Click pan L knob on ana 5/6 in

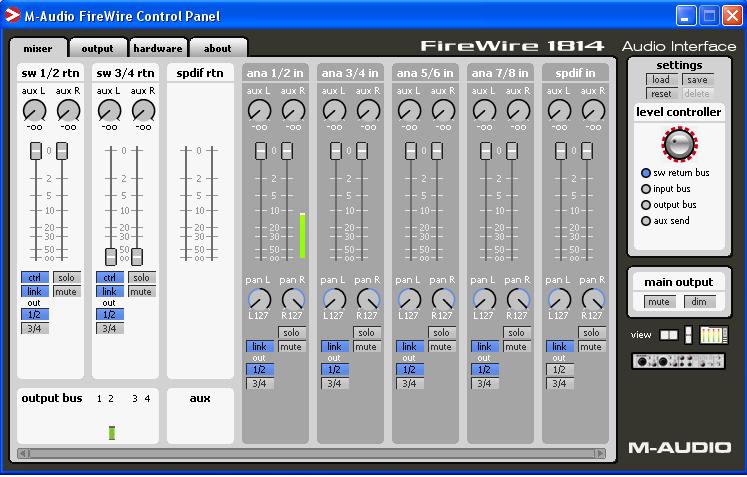coord(410,300)
